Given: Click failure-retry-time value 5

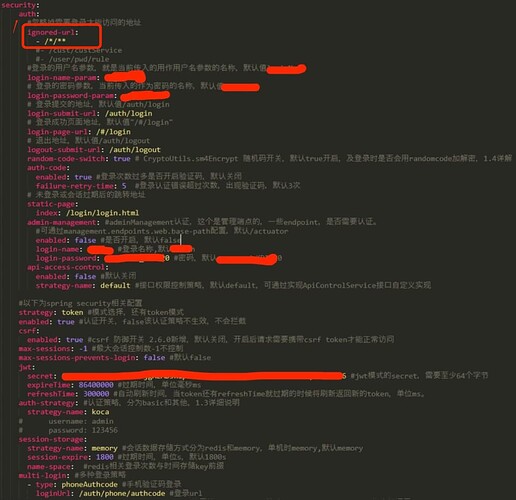Looking at the screenshot, I should (124, 186).
